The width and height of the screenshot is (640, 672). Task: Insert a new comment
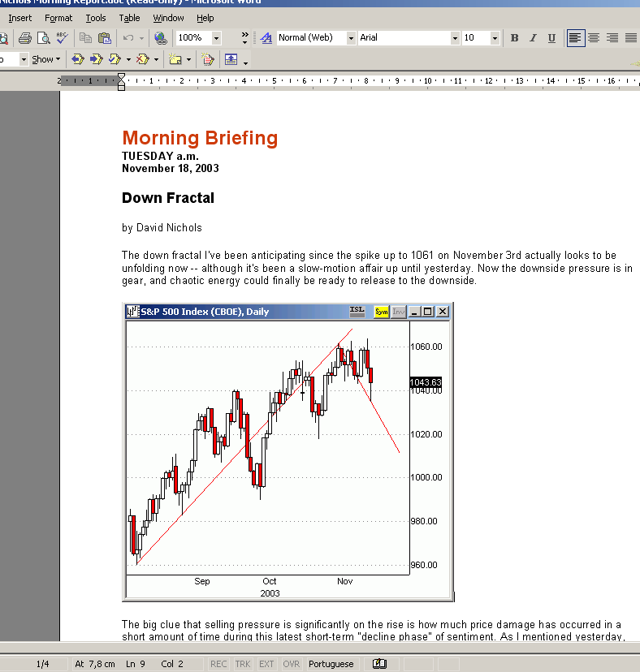coord(175,59)
